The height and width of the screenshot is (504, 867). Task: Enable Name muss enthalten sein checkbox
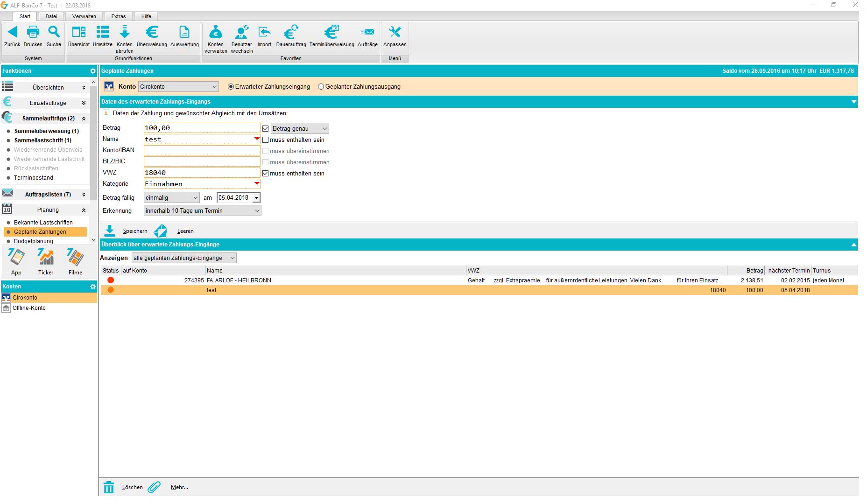[x=266, y=140]
